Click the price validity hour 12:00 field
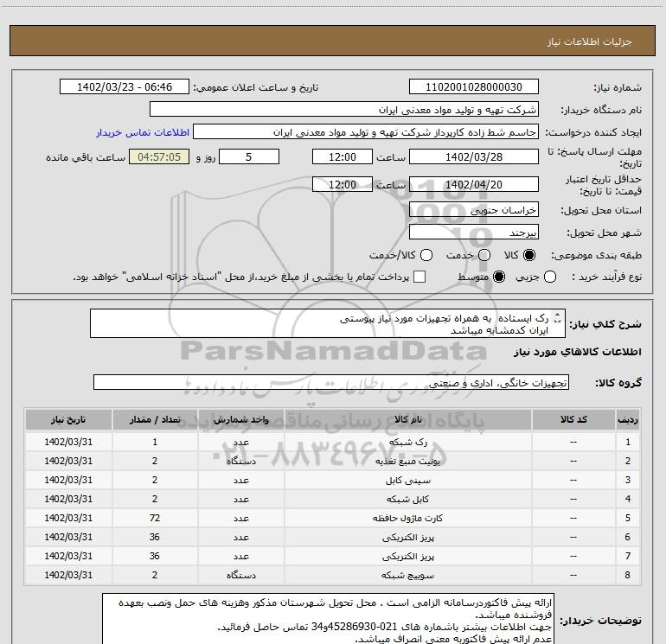 pyautogui.click(x=343, y=184)
